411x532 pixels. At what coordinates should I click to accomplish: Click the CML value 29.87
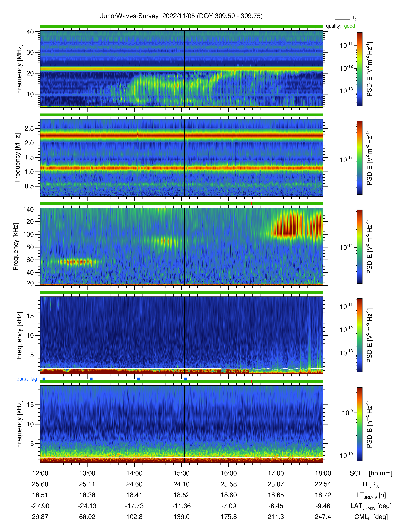(x=40, y=517)
